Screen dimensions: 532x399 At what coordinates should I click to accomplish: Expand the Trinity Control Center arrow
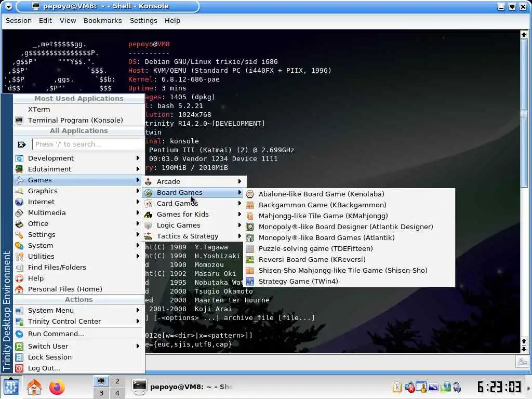pyautogui.click(x=138, y=321)
